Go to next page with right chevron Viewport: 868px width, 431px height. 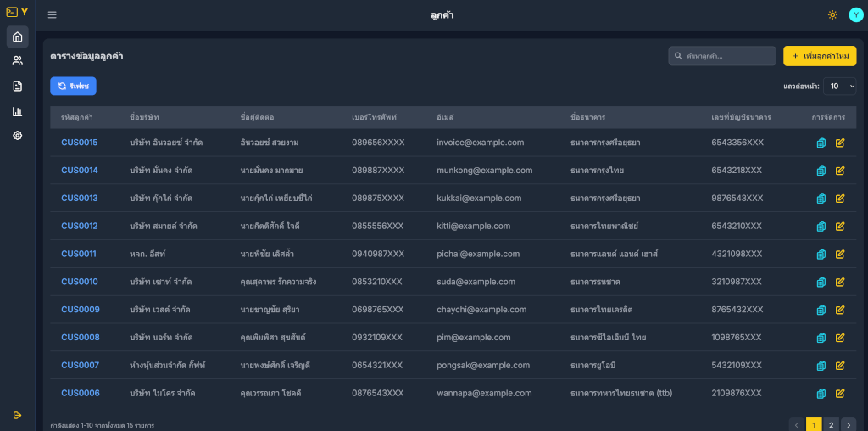coord(849,424)
